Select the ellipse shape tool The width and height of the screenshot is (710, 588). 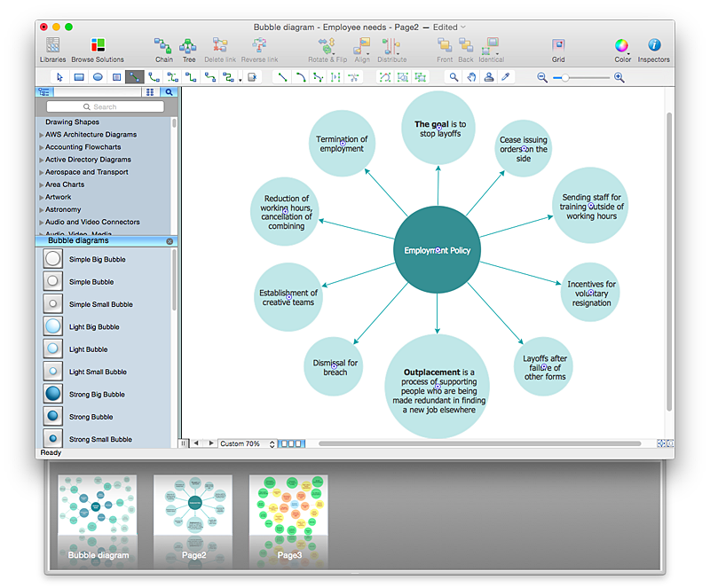pos(98,77)
